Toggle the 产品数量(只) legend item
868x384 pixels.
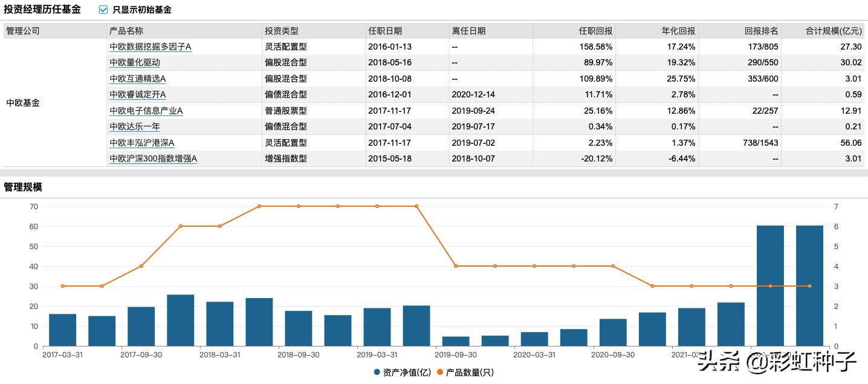tap(468, 373)
